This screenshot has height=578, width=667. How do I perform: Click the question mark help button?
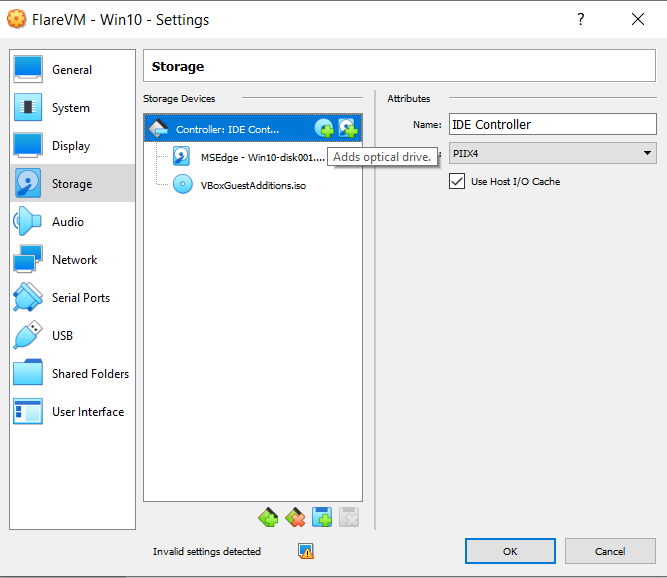tap(581, 19)
